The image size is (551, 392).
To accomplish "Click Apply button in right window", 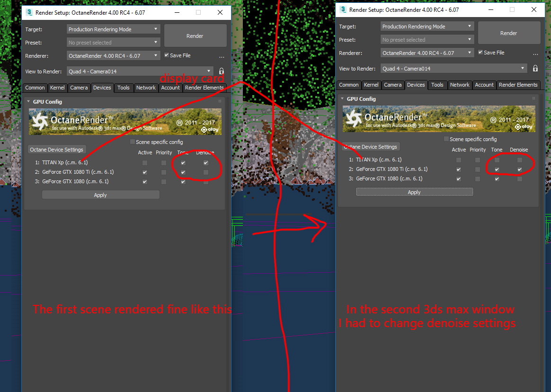I will tap(414, 192).
